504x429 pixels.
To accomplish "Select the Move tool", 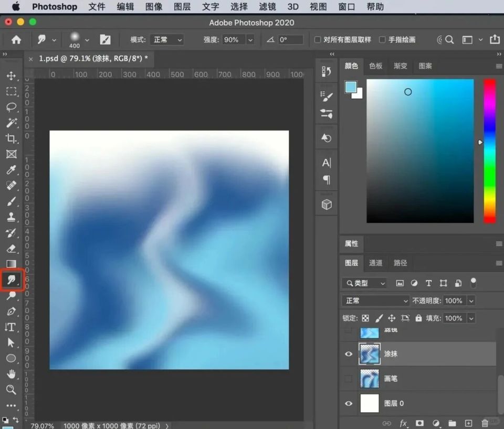I will tap(11, 76).
